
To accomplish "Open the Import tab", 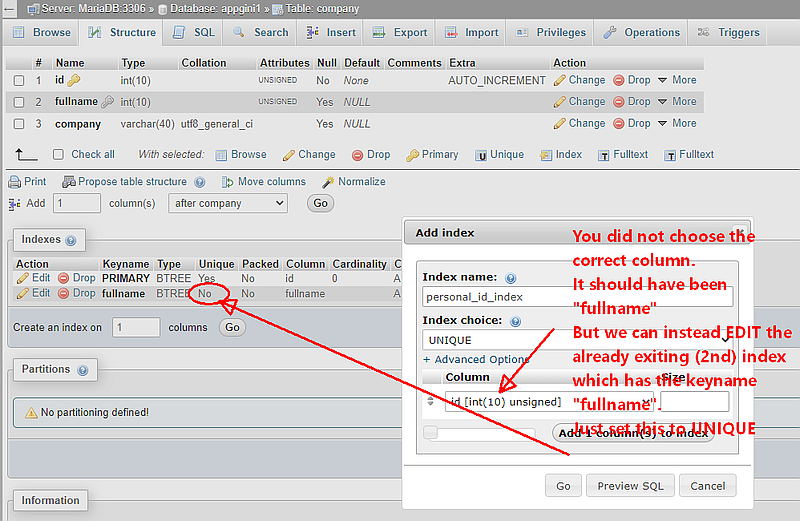I will click(x=471, y=33).
